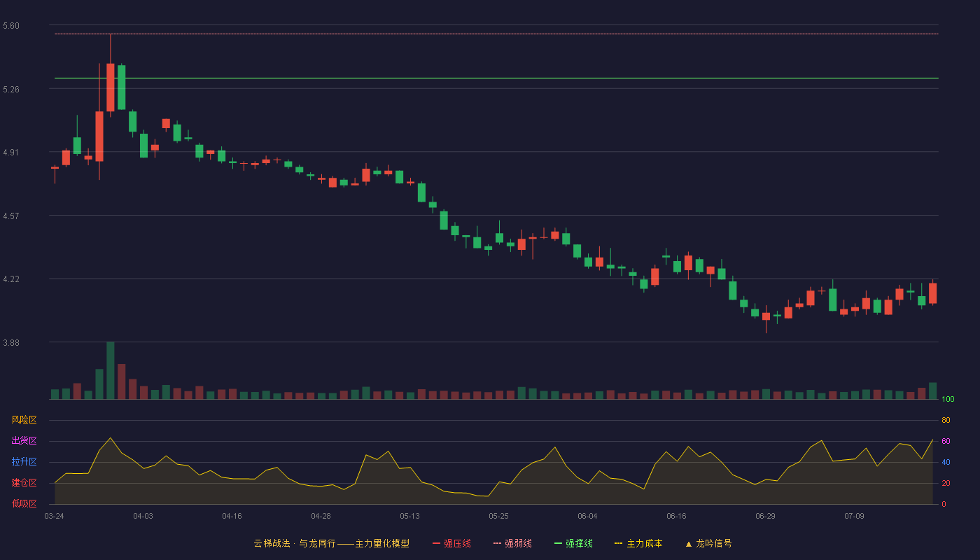Click the 04-03 date label

(x=143, y=516)
